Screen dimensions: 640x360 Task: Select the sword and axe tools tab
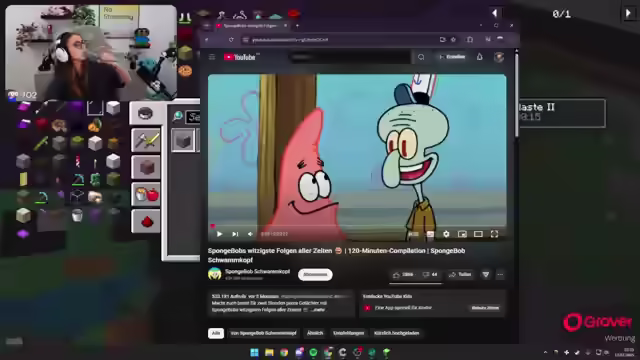point(146,140)
